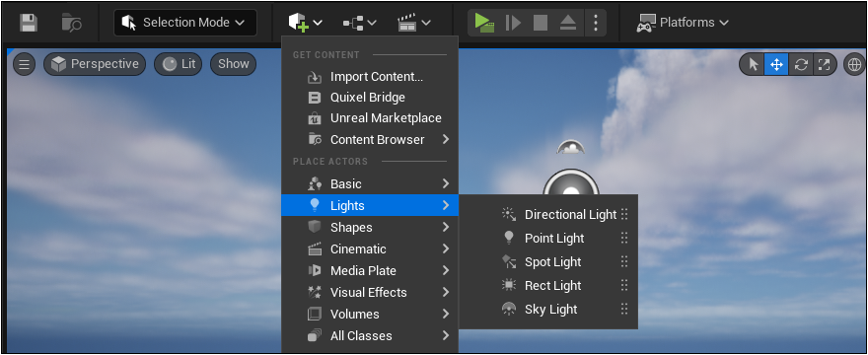Click the chevron arrow next to Lights
The height and width of the screenshot is (355, 868).
click(446, 205)
